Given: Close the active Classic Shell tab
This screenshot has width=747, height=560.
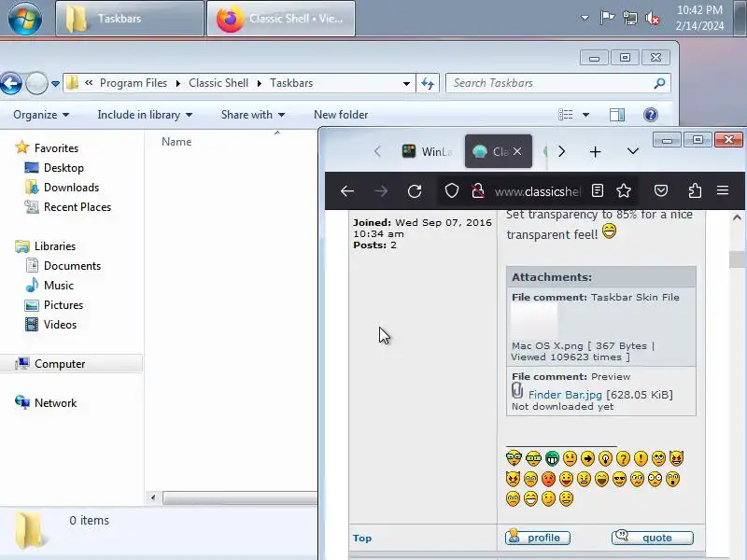Looking at the screenshot, I should [517, 151].
